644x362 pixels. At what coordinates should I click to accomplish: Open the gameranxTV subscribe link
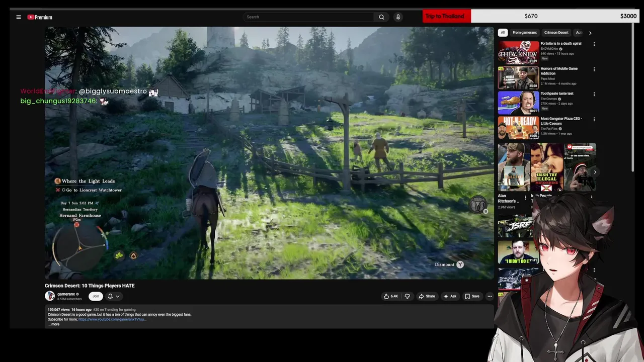click(x=112, y=319)
